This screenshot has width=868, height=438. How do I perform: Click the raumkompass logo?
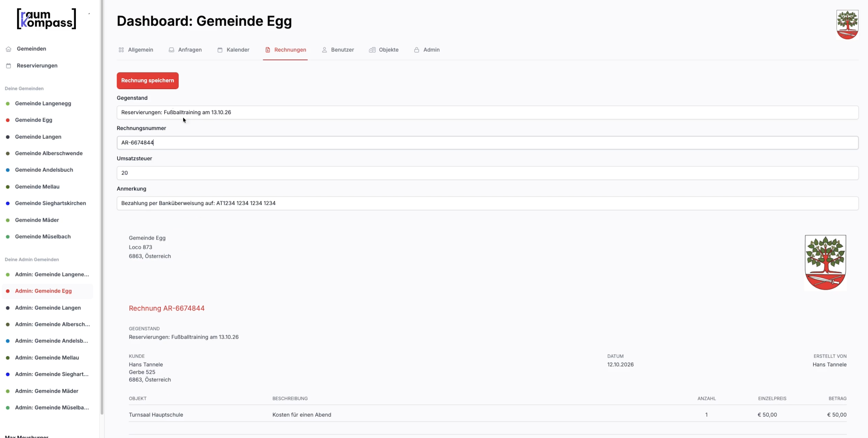coord(46,19)
